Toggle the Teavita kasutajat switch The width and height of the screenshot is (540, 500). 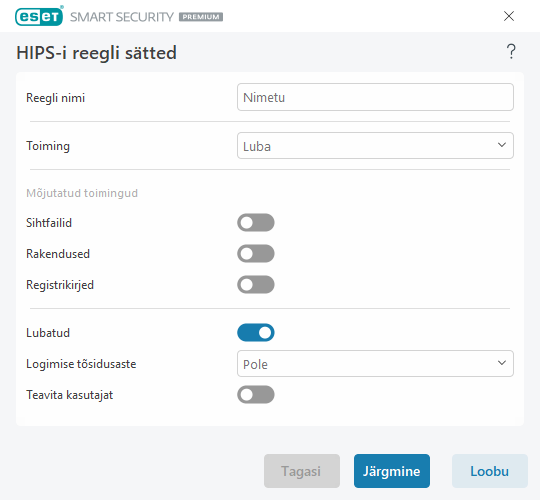coord(256,395)
